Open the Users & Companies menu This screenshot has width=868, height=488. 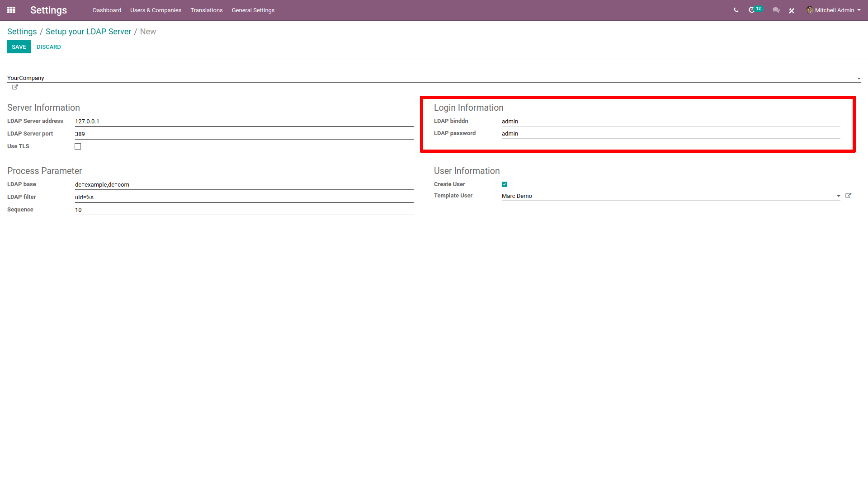[x=155, y=10]
